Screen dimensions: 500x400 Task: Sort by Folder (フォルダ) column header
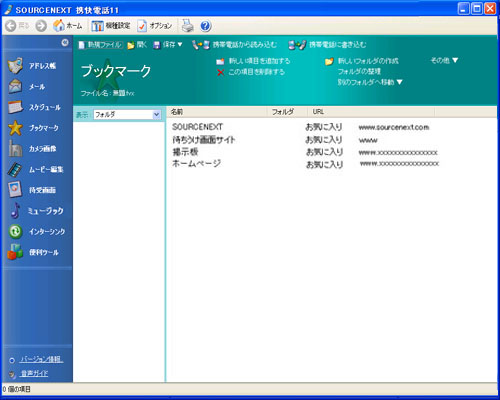[x=287, y=112]
